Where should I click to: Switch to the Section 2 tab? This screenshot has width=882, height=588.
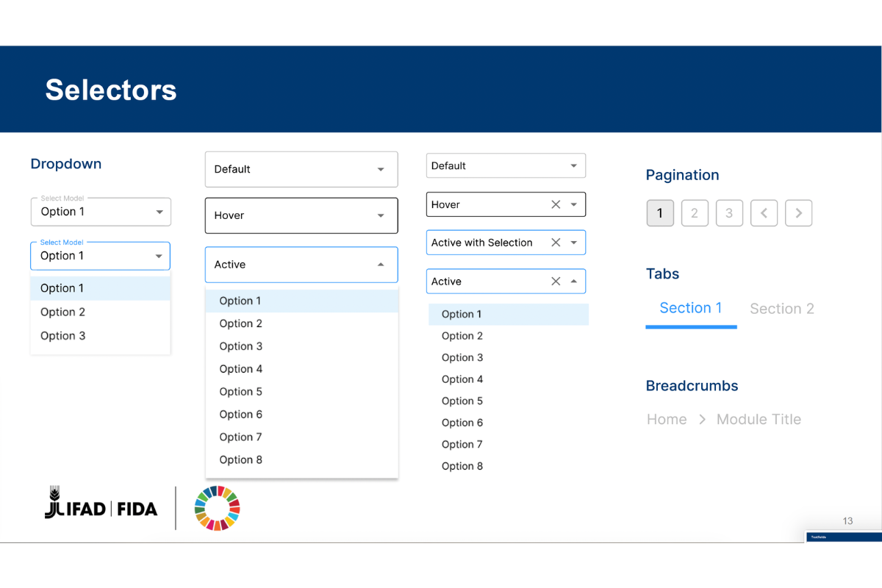(x=781, y=309)
